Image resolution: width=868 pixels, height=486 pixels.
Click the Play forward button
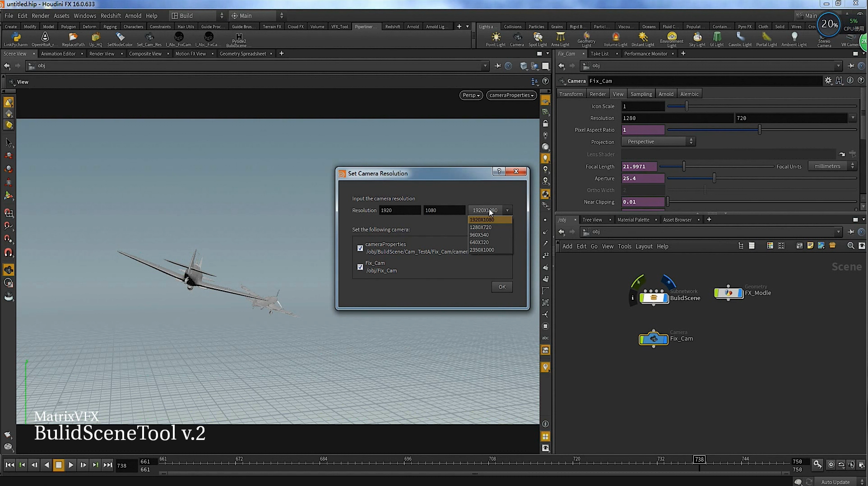pyautogui.click(x=71, y=465)
